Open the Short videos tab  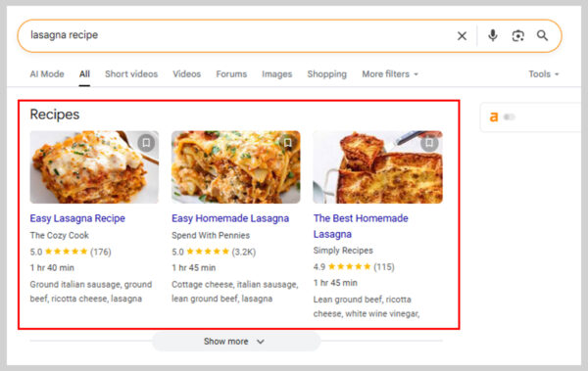click(x=131, y=74)
